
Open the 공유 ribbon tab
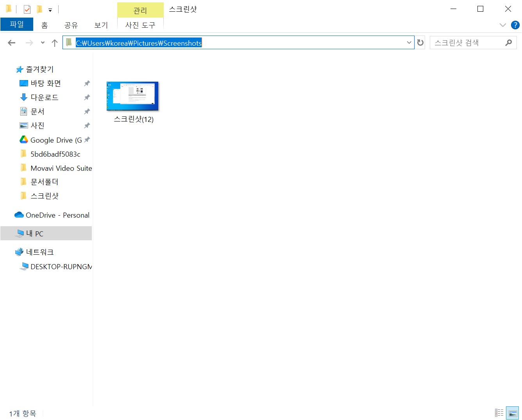(x=71, y=25)
